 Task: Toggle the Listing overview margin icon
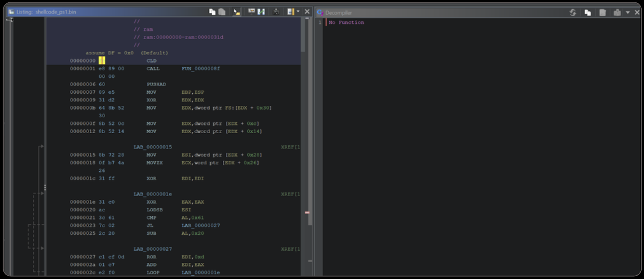click(290, 12)
